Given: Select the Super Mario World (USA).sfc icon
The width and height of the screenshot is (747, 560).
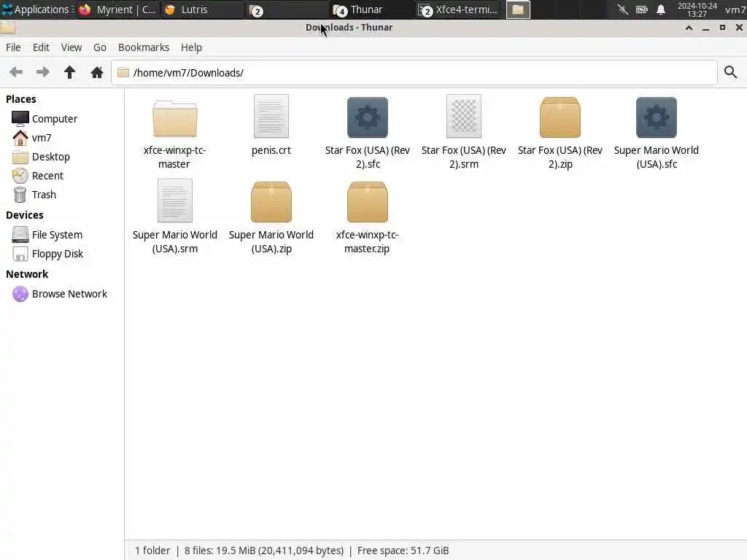Looking at the screenshot, I should pyautogui.click(x=656, y=117).
